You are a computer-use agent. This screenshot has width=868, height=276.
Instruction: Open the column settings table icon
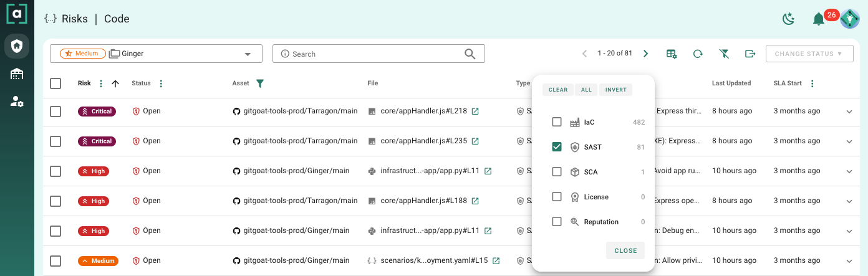pyautogui.click(x=672, y=54)
